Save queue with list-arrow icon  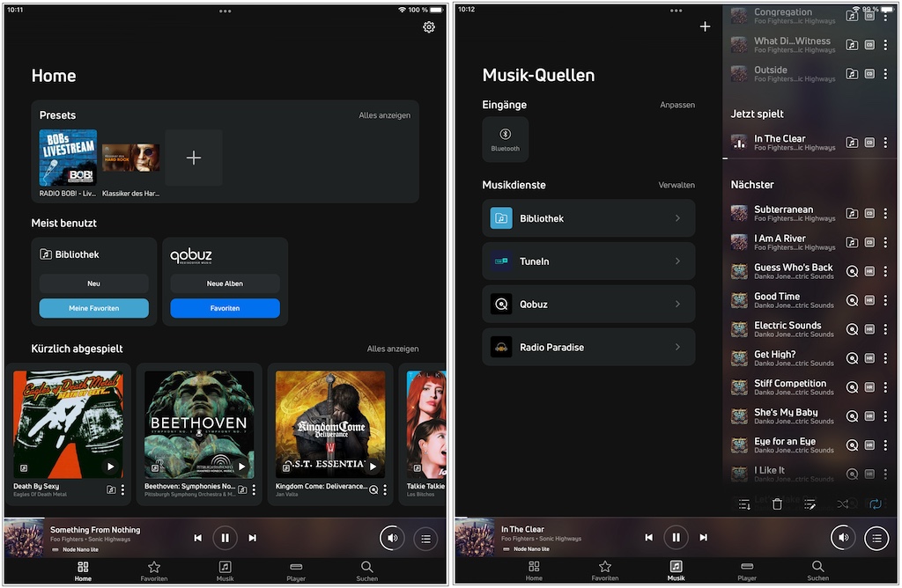tap(744, 504)
